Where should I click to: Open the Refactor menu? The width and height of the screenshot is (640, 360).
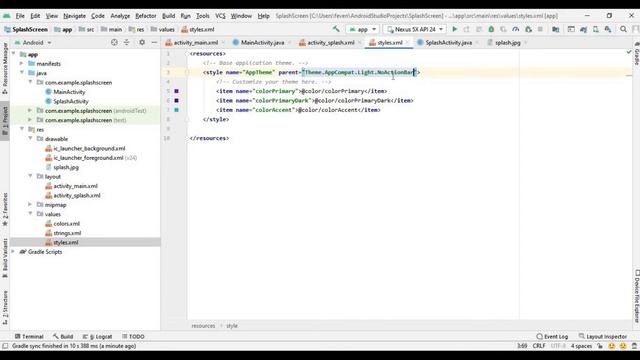pos(146,16)
